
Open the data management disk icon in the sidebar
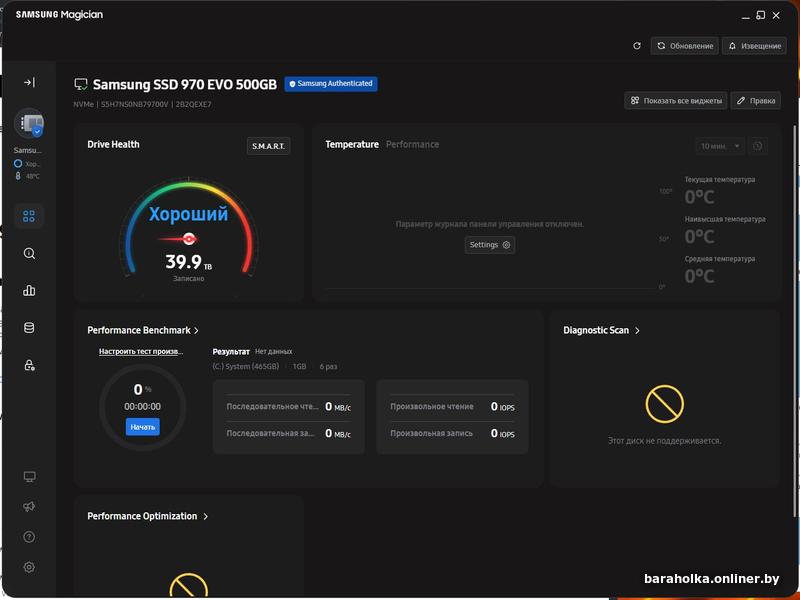[29, 328]
